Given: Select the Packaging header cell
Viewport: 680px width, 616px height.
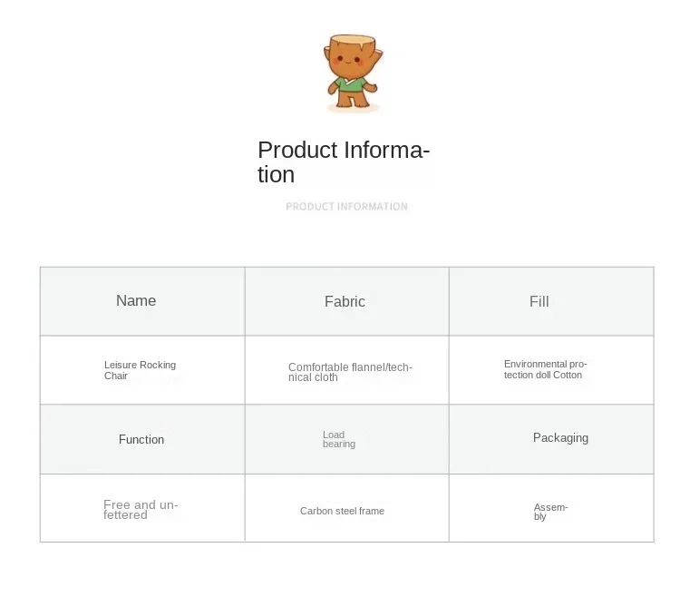Looking at the screenshot, I should coord(550,439).
